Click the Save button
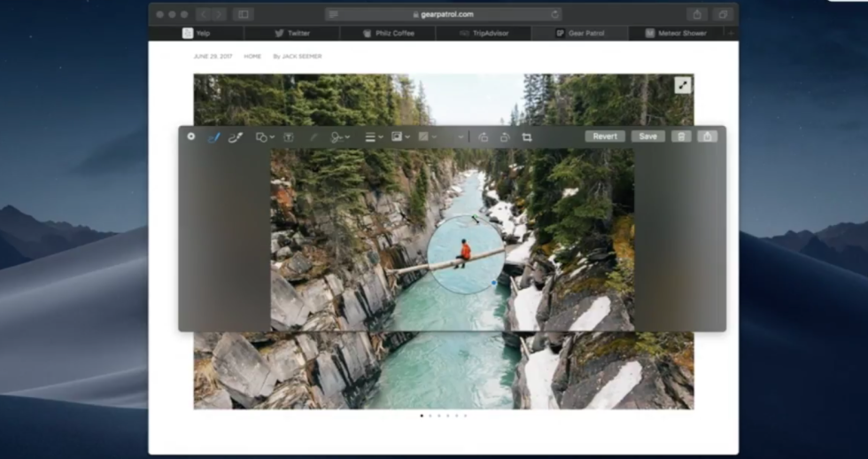The height and width of the screenshot is (459, 868). point(647,136)
